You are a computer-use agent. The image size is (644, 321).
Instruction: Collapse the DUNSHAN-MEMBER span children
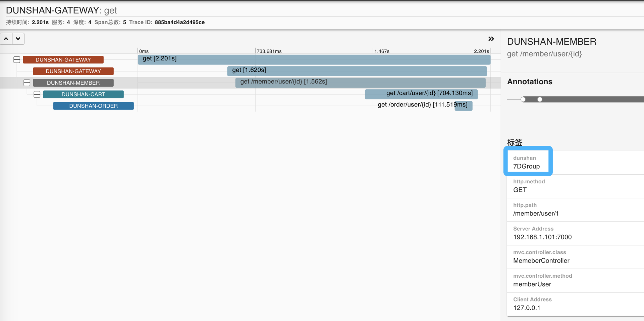coord(27,83)
